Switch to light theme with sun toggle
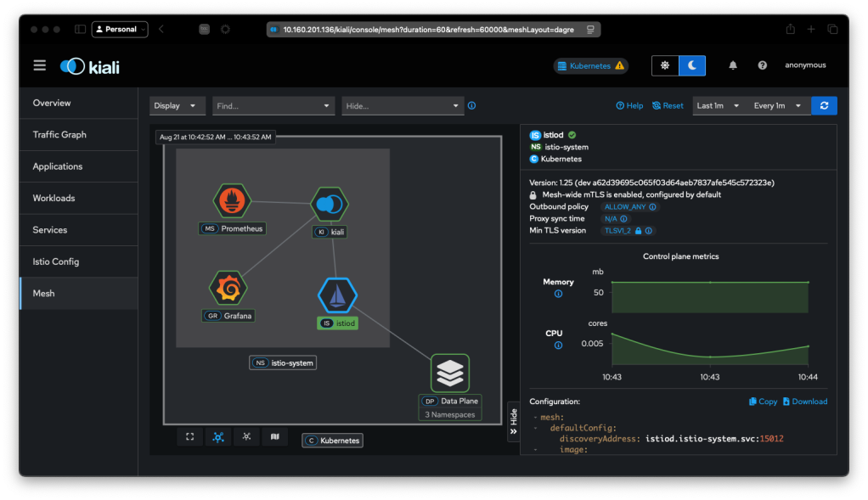The width and height of the screenshot is (868, 500). [665, 65]
